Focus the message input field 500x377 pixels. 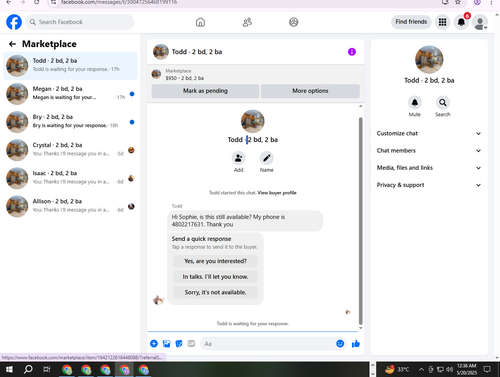[267, 344]
